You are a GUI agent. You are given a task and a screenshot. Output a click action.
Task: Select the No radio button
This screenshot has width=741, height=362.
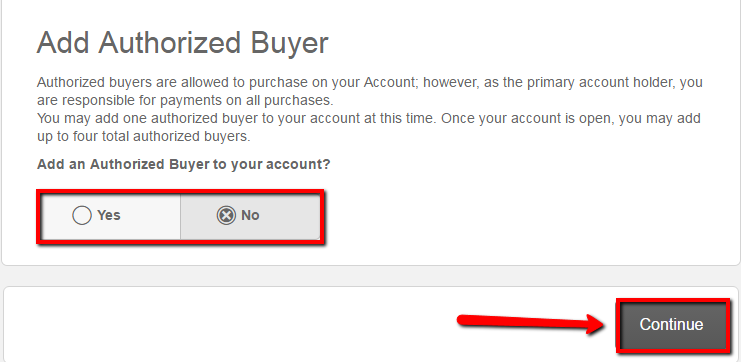point(250,216)
